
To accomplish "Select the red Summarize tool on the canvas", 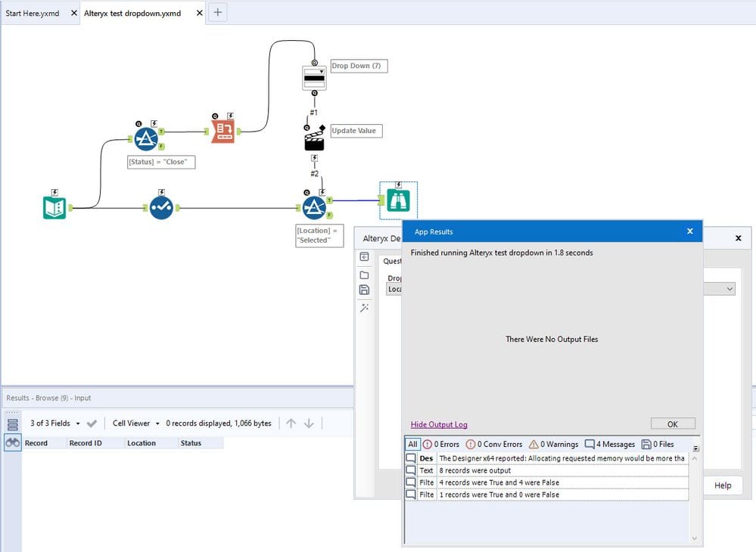I will pos(222,131).
